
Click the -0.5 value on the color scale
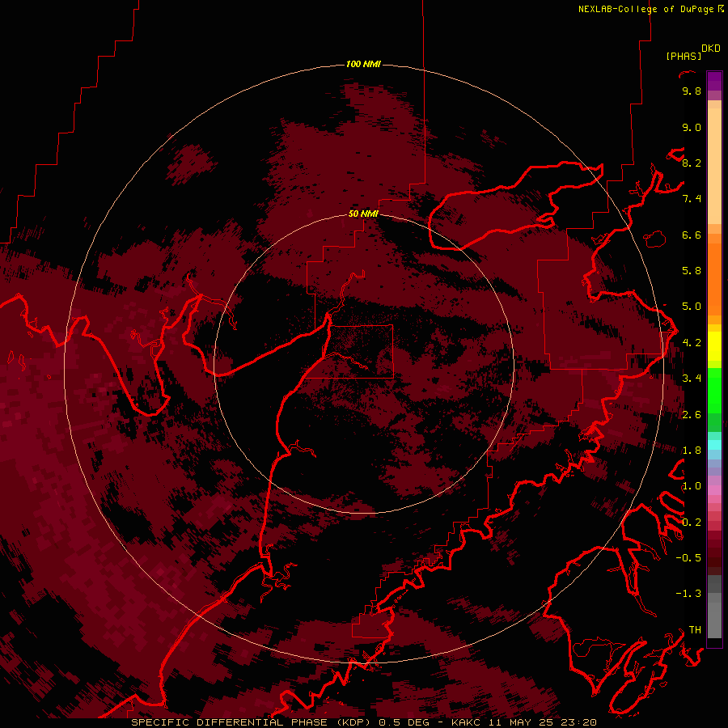click(x=688, y=558)
